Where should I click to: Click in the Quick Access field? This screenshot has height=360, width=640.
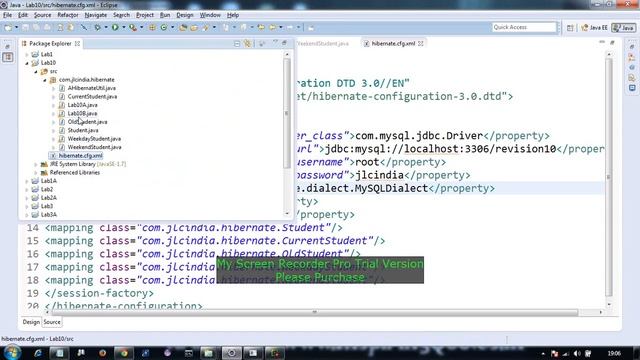tap(524, 27)
